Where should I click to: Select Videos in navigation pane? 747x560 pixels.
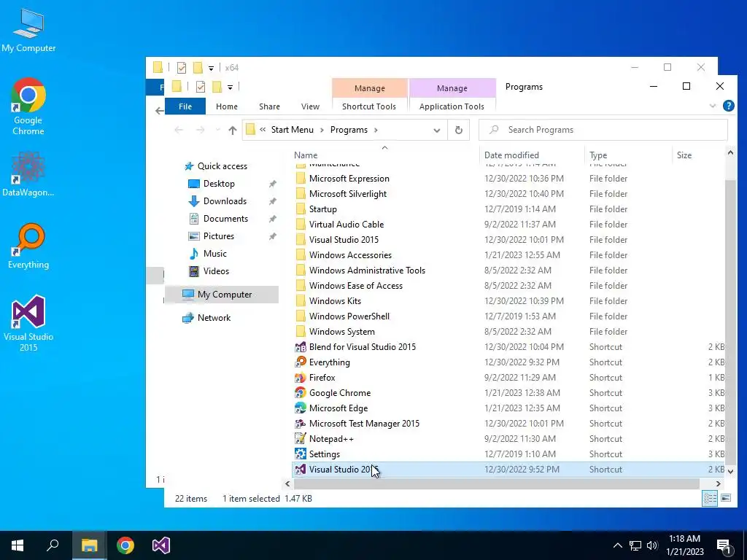click(x=216, y=271)
